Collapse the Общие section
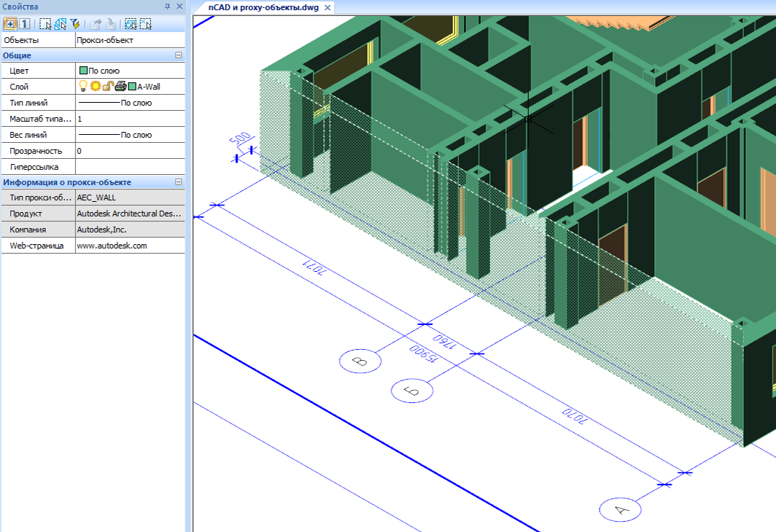This screenshot has height=532, width=776. [x=178, y=55]
